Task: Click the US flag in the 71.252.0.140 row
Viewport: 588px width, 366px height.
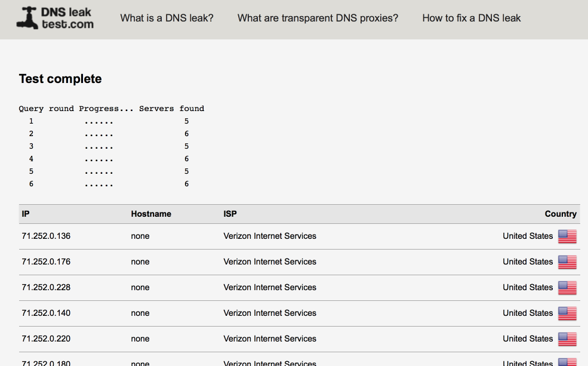Action: tap(567, 313)
